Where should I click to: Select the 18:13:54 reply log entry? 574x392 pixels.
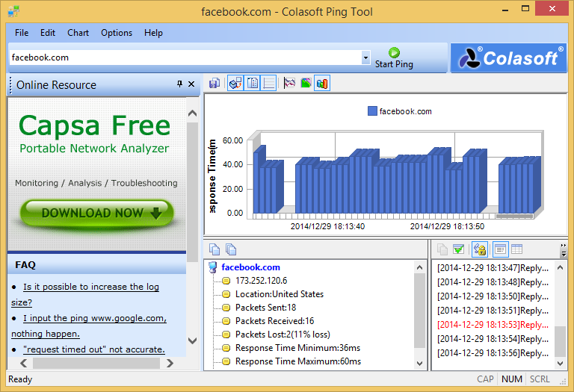[493, 339]
